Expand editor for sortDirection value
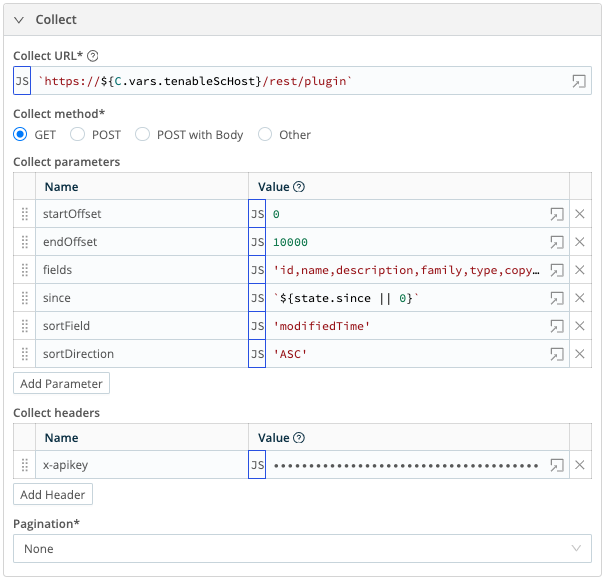The image size is (605, 581). coord(557,354)
